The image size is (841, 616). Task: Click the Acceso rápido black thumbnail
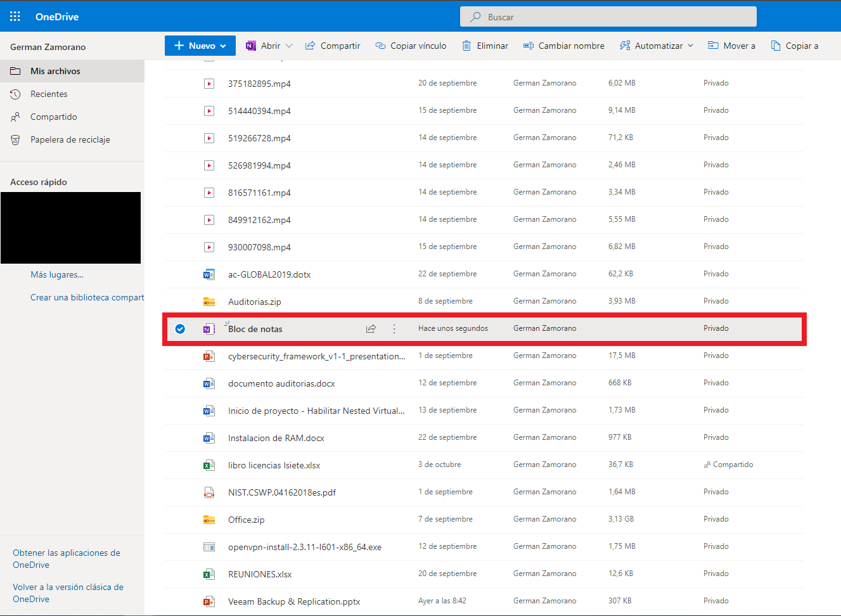70,228
